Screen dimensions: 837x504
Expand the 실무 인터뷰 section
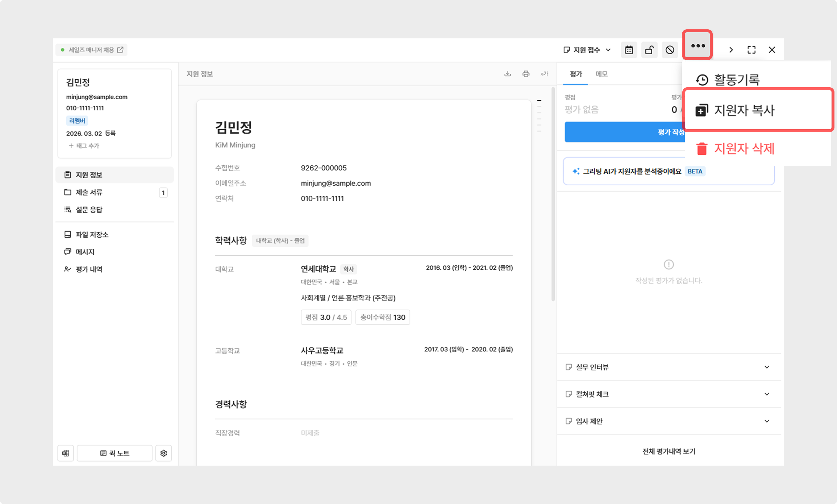(669, 367)
